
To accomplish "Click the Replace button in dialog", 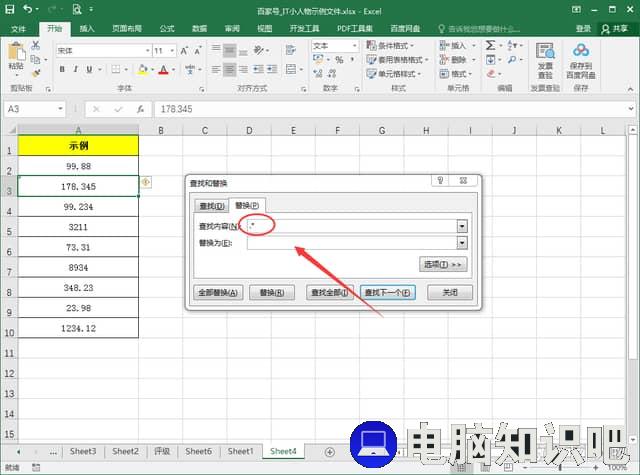I will point(272,293).
